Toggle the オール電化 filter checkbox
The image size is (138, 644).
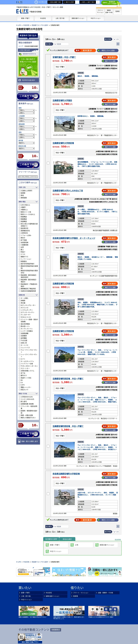pos(20,298)
